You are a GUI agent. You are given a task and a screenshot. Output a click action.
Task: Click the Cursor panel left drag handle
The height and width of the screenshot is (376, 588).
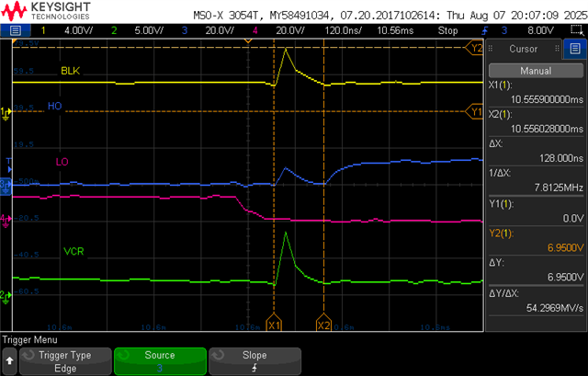tap(490, 49)
